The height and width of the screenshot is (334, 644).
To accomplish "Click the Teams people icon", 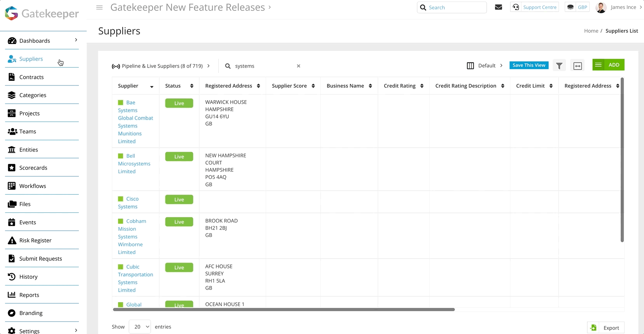I will click(12, 132).
